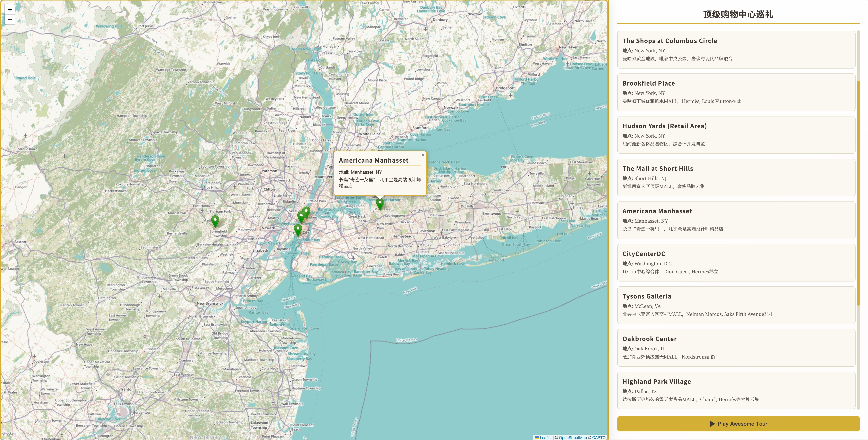Click the Long Beach label on map
Viewport: 868px width, 440px height.
[393, 274]
